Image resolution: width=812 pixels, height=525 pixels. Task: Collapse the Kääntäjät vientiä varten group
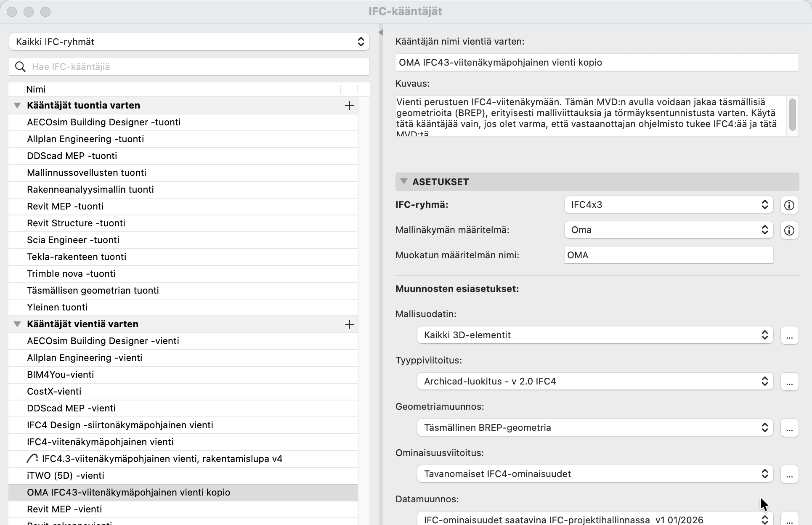coord(17,324)
